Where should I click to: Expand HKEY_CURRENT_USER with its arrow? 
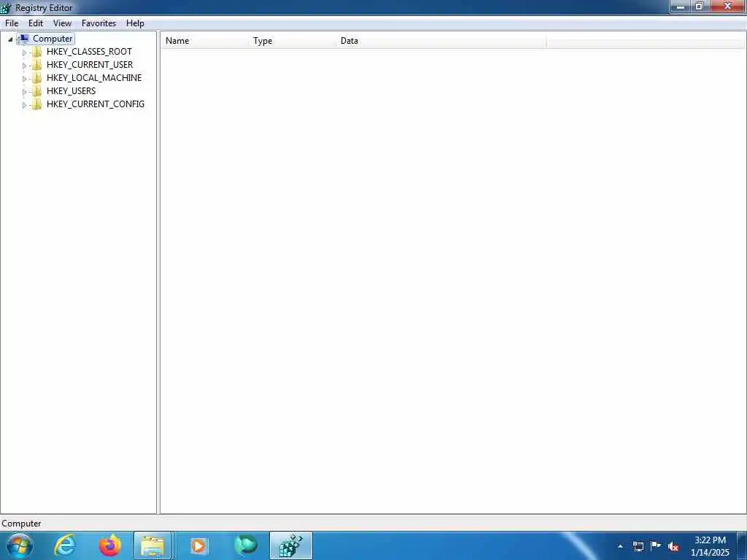click(x=24, y=66)
